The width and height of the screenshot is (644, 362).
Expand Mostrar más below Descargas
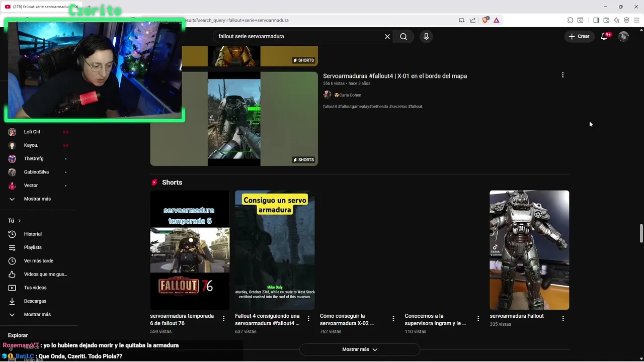click(38, 314)
